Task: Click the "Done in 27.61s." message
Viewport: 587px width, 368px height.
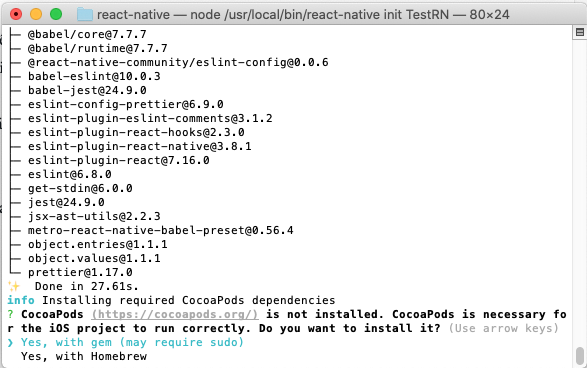Action: point(86,286)
